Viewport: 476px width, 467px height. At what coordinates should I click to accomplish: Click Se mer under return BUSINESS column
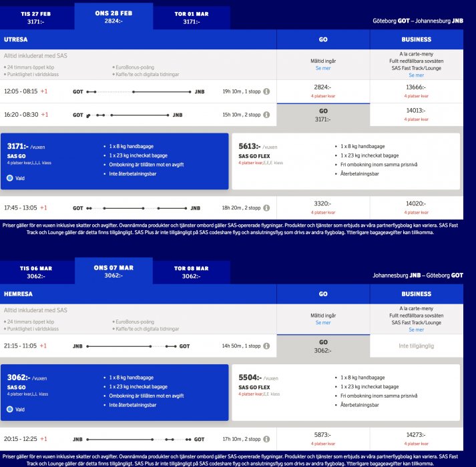415,330
